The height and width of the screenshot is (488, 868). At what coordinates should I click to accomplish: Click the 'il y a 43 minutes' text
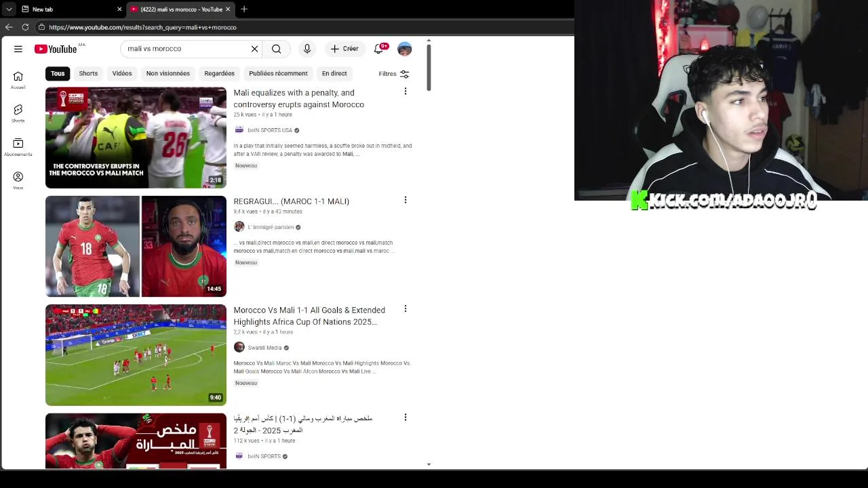(x=283, y=211)
